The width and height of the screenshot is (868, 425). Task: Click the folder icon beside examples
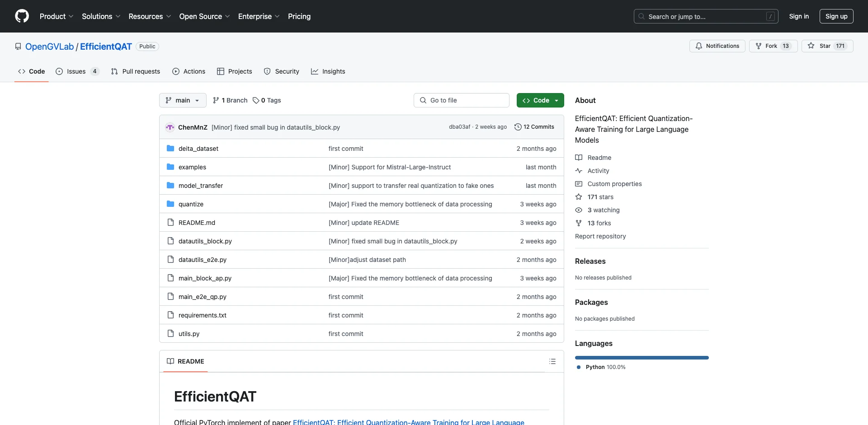170,167
